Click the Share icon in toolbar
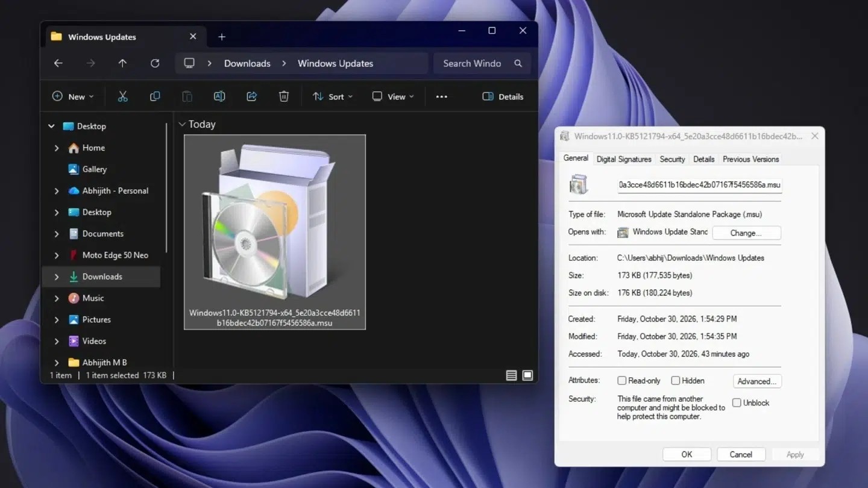The width and height of the screenshot is (868, 488). (252, 96)
